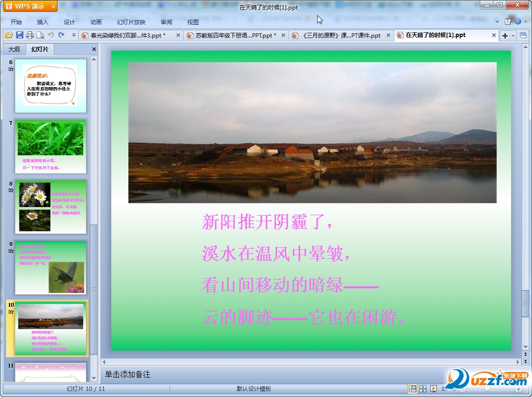Switch to slide sorter view icon
The image size is (532, 397).
click(423, 388)
